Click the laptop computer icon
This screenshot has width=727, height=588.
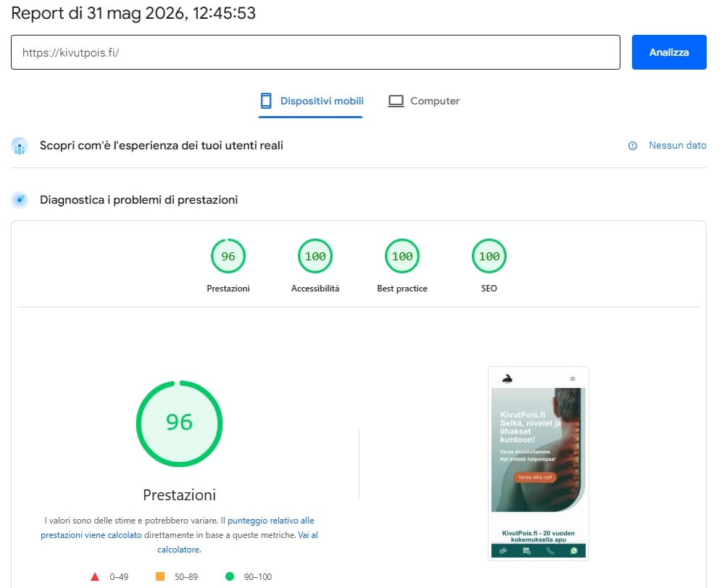[x=396, y=101]
